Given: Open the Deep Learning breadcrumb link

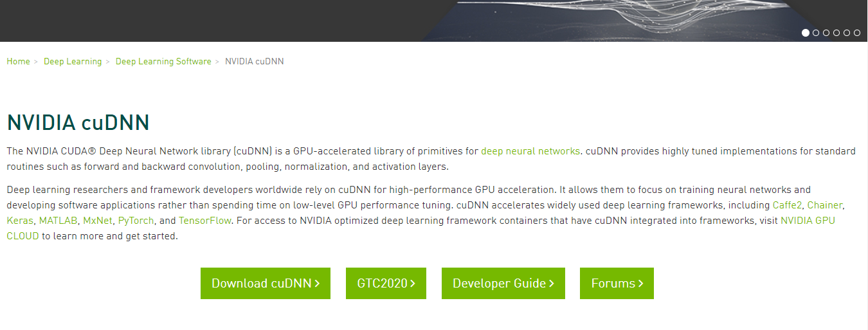Looking at the screenshot, I should click(73, 61).
